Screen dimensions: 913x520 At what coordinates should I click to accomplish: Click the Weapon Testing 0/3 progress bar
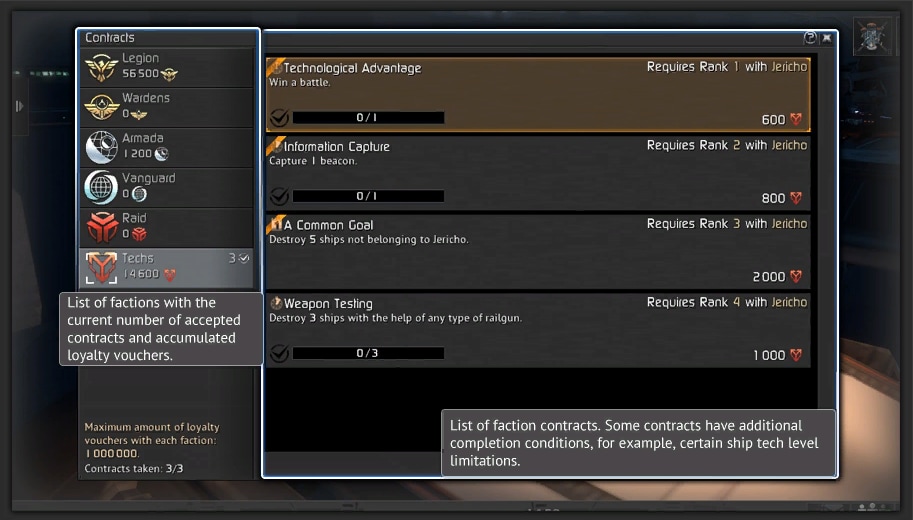[368, 353]
